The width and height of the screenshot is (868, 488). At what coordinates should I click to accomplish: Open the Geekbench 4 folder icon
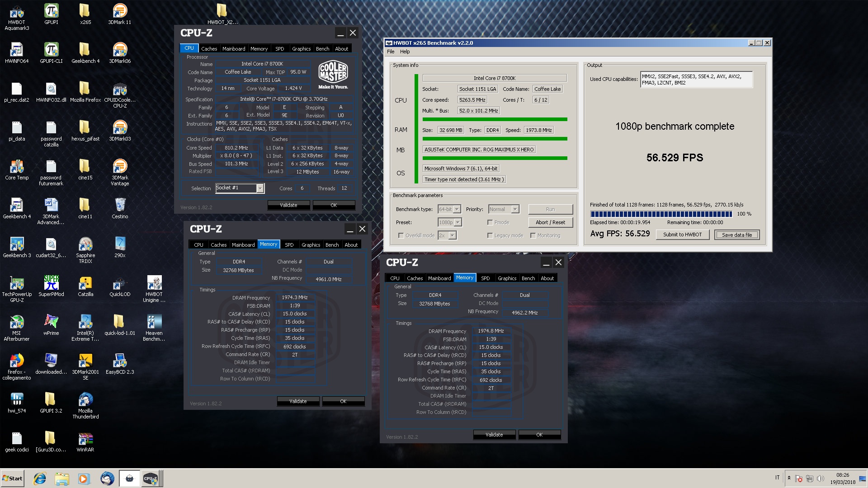tap(85, 53)
